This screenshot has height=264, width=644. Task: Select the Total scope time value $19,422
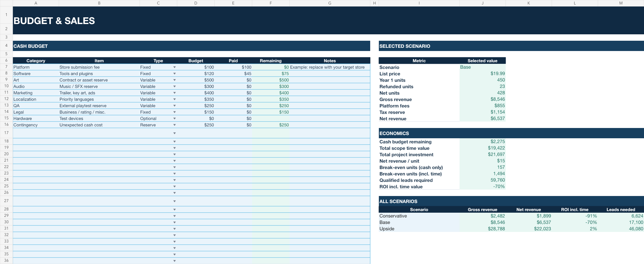(x=482, y=148)
